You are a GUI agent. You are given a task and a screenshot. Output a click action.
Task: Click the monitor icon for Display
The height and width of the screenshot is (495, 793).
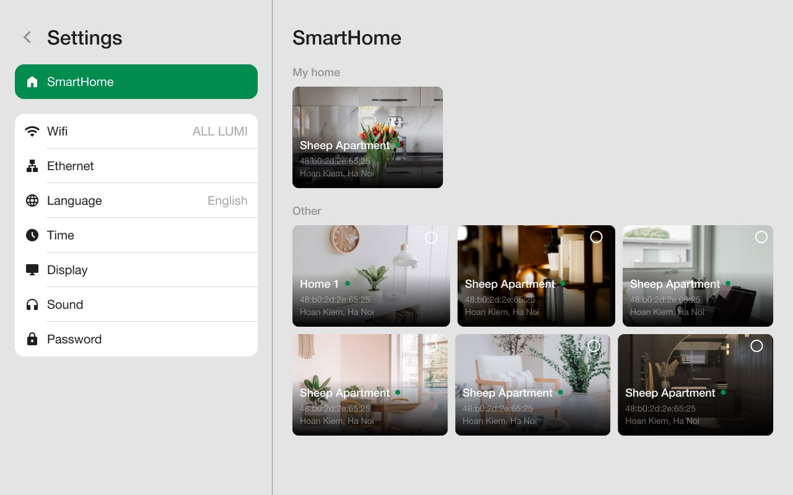32,270
